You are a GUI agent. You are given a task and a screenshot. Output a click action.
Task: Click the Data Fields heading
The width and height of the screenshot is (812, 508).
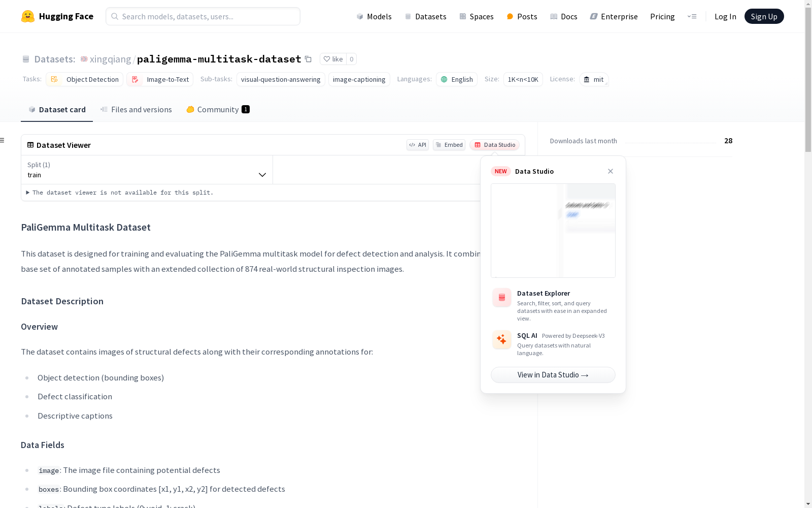tap(43, 445)
